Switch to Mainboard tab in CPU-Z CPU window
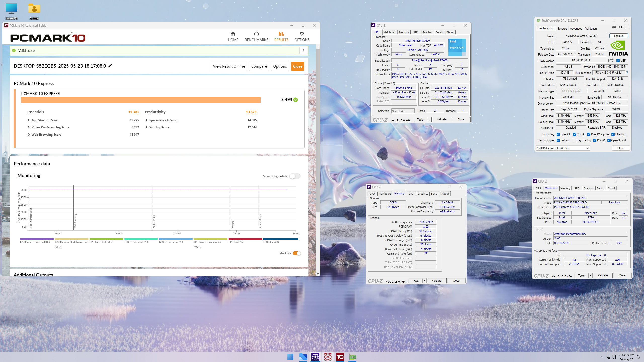The height and width of the screenshot is (362, 644). pos(390,32)
